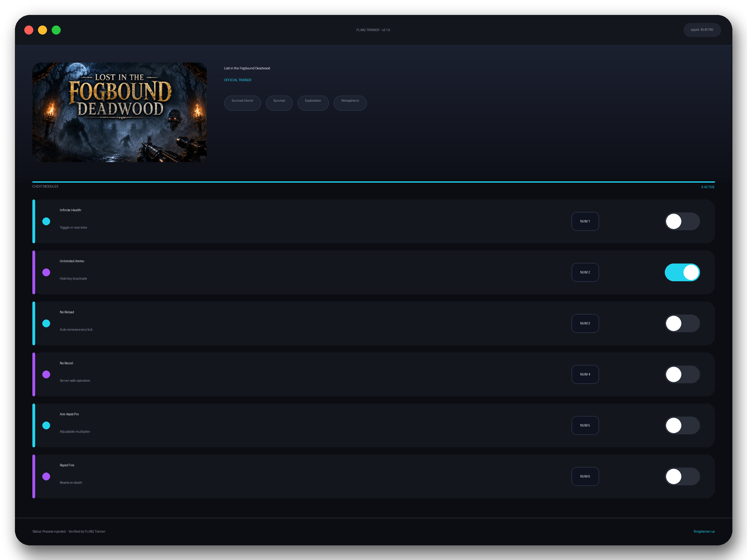Toggle the Infinite Health switch
The height and width of the screenshot is (560, 747).
click(x=682, y=222)
